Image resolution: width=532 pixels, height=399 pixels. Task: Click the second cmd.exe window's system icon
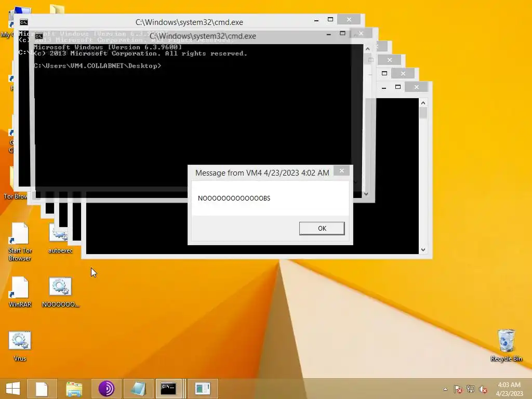(38, 36)
